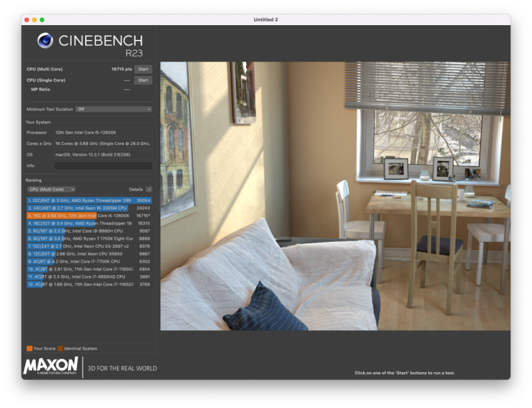Select ranking row 8 Xeon X5650
Image resolution: width=532 pixels, height=408 pixels.
coord(89,254)
